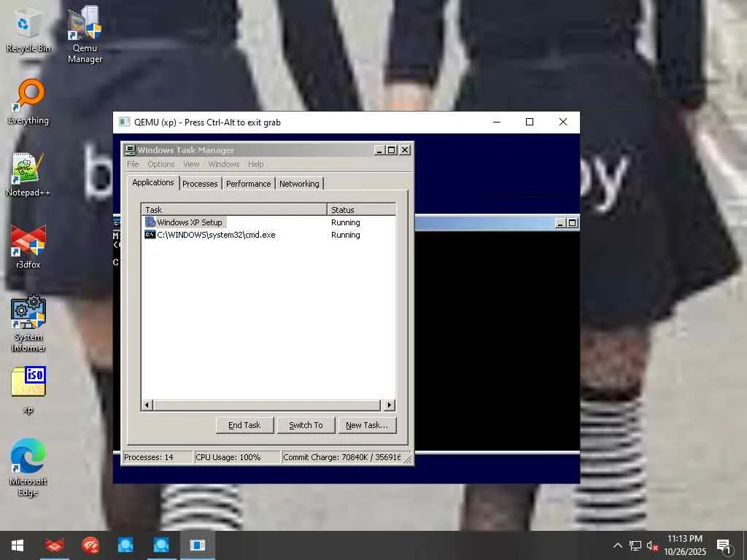Show the clock and calendar flyout
This screenshot has width=747, height=560.
coord(684,545)
